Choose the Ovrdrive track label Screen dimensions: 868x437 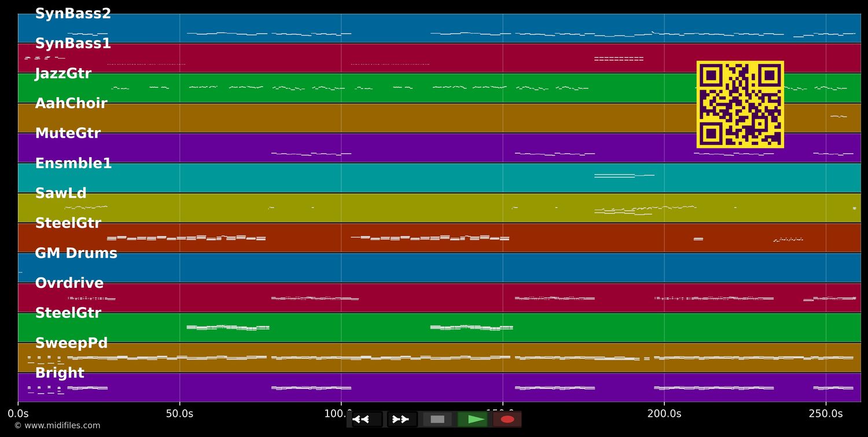69,283
